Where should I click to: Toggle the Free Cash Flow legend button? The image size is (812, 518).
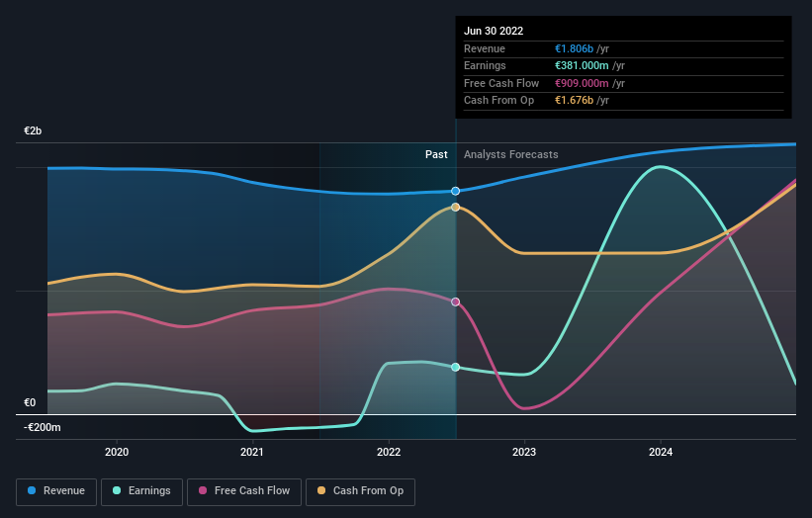pyautogui.click(x=244, y=491)
